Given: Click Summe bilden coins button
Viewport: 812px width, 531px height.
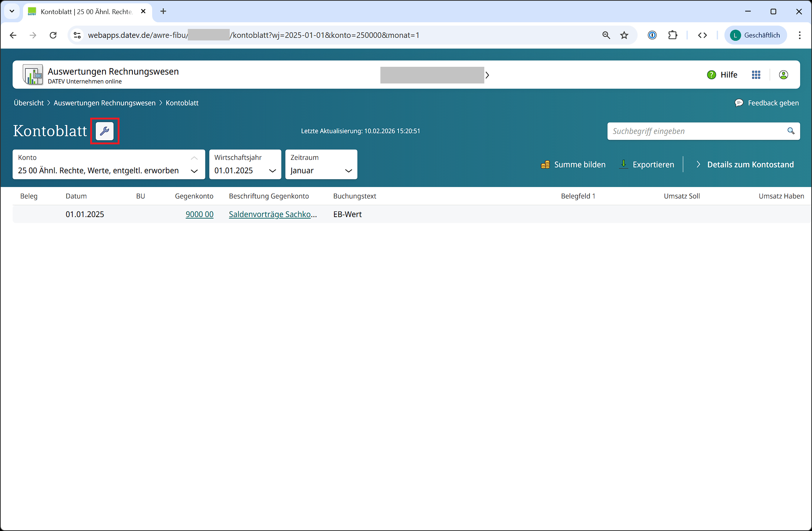Looking at the screenshot, I should (573, 164).
